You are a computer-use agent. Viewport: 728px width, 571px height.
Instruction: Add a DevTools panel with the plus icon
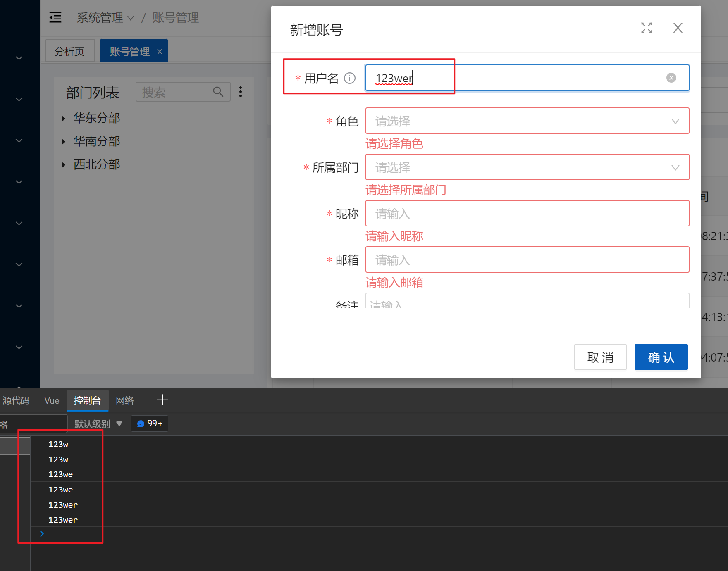click(162, 400)
